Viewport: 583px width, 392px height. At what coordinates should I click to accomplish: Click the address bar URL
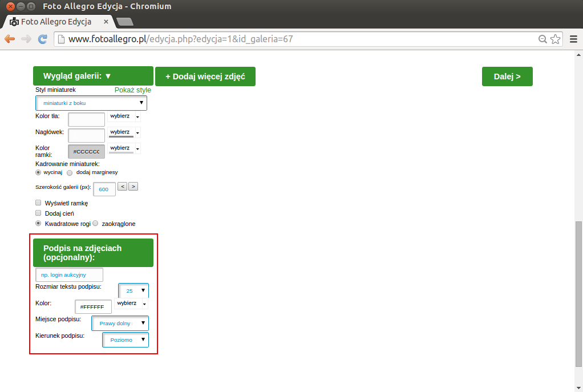coord(181,39)
